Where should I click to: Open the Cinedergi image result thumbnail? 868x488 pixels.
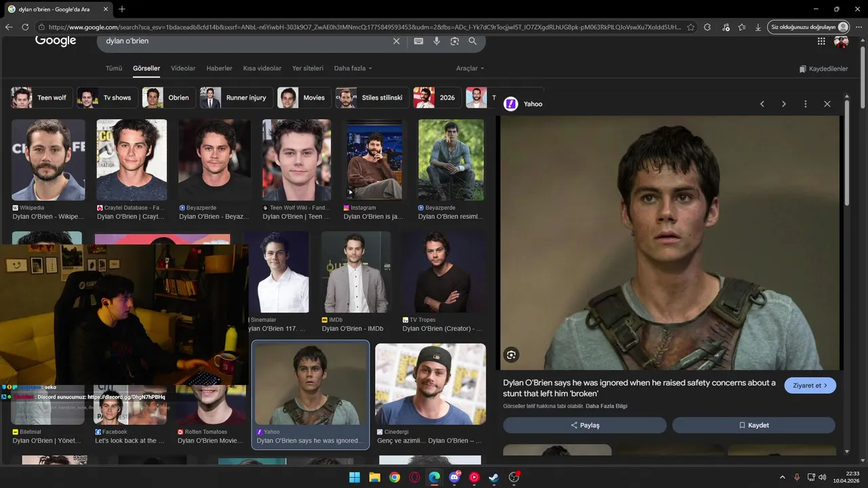[430, 384]
